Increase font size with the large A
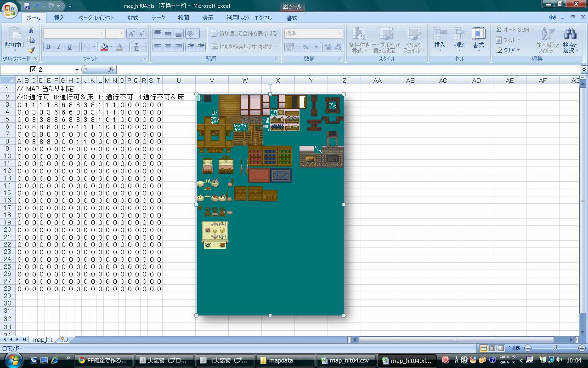 [131, 34]
